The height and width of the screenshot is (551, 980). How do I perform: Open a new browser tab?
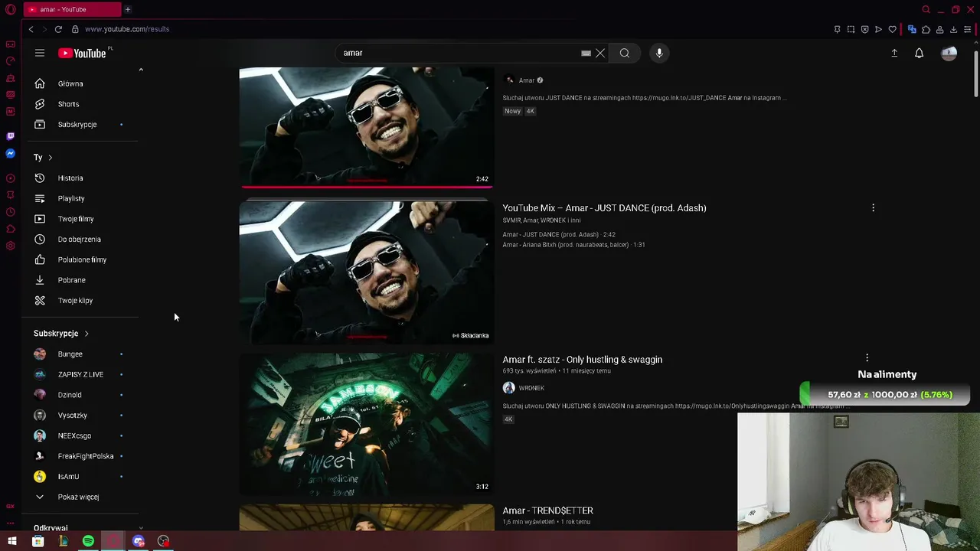pyautogui.click(x=128, y=9)
